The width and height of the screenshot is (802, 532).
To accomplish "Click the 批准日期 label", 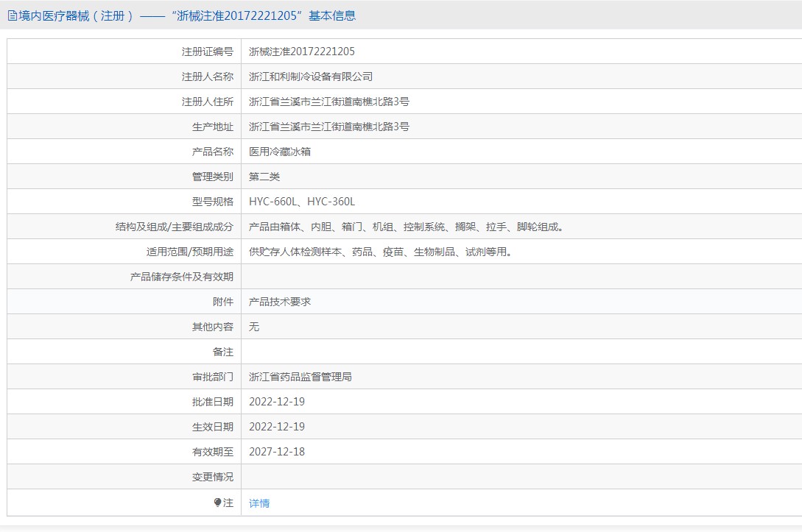I will (x=213, y=402).
